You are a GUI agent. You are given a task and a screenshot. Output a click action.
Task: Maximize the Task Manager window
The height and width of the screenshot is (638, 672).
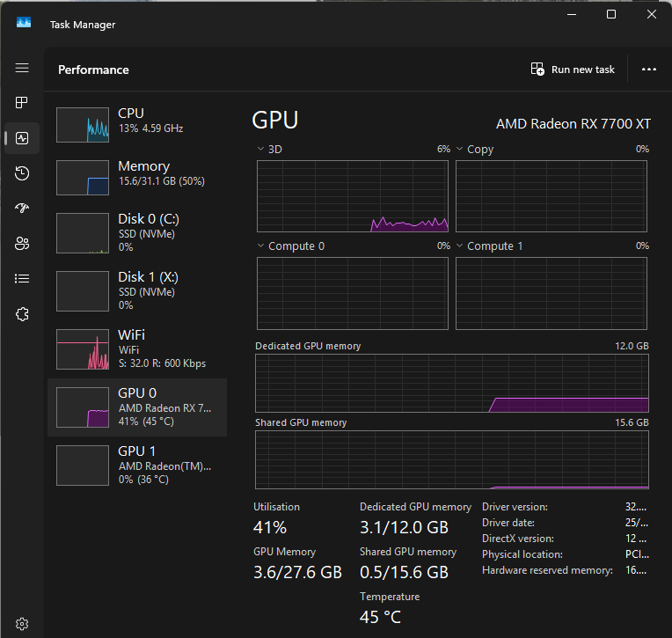tap(611, 14)
